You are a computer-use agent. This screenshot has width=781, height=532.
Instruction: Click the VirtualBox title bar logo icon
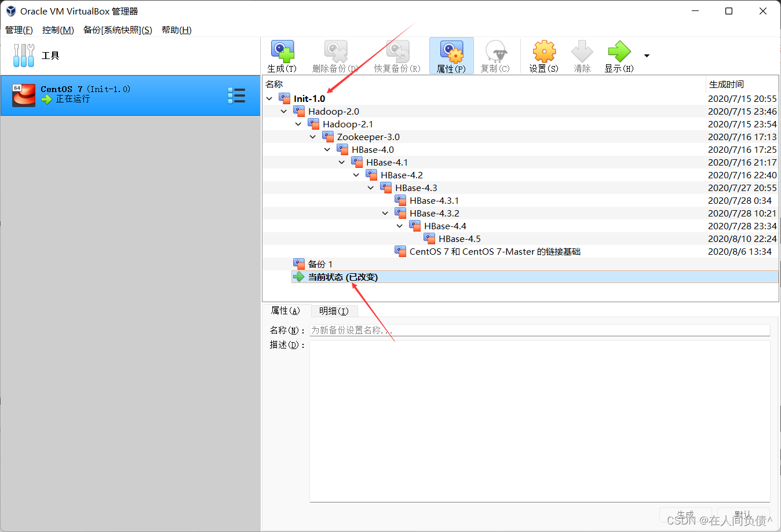(x=11, y=11)
